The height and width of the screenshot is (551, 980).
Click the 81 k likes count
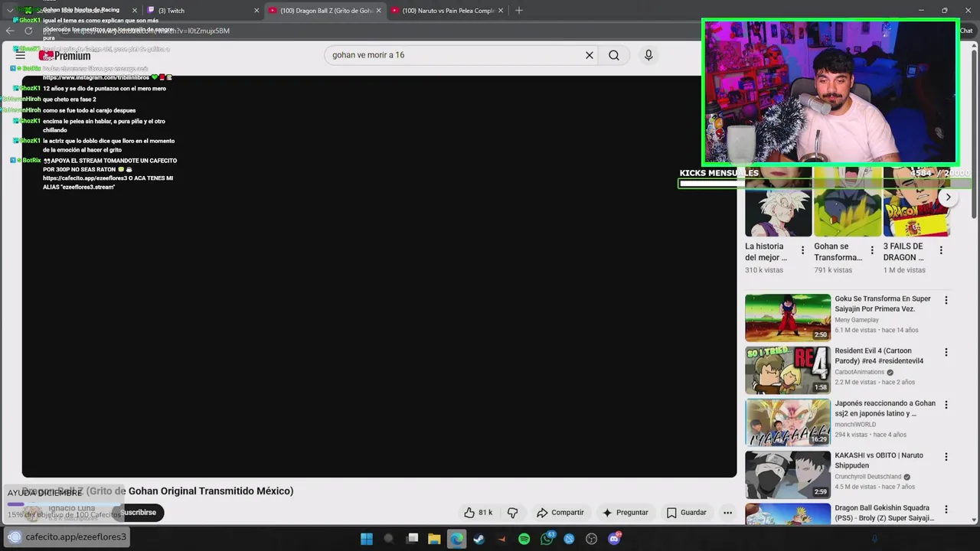[485, 513]
